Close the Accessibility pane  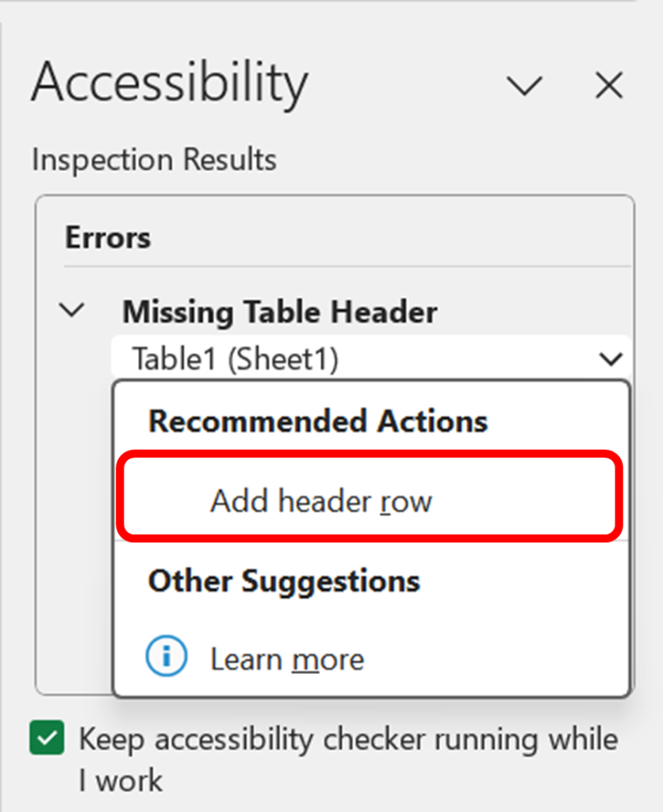pyautogui.click(x=607, y=86)
